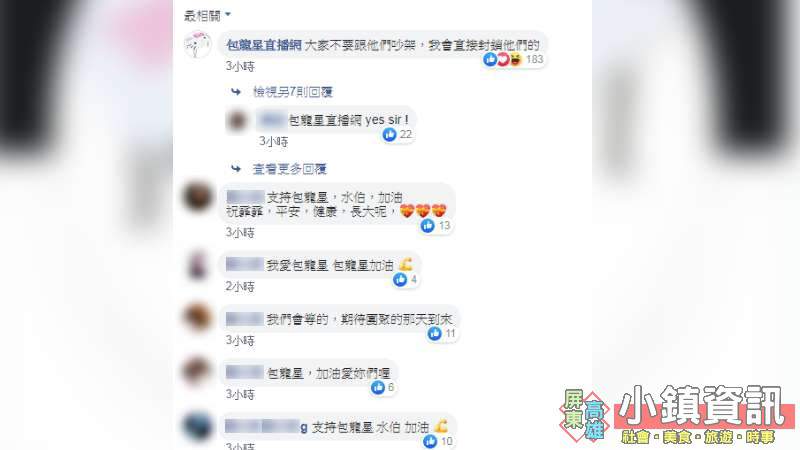Viewport: 800px width, 450px height.
Task: Expand 檢視另7則回覆 replies
Action: [292, 92]
